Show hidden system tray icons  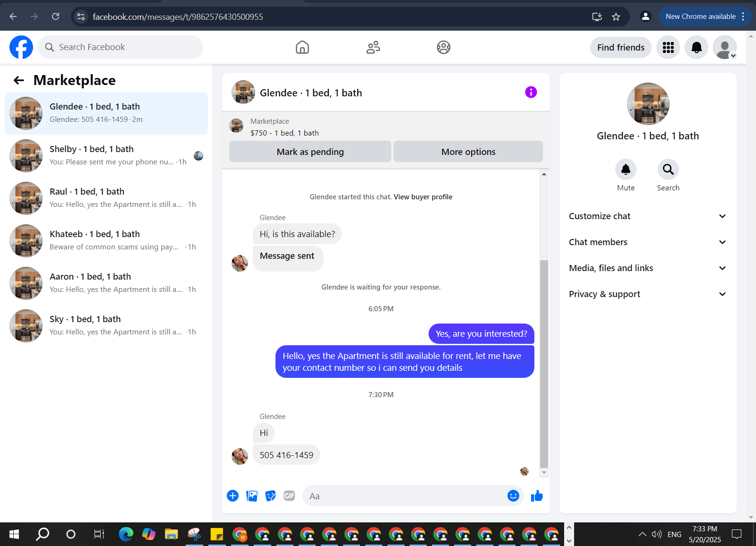point(642,534)
